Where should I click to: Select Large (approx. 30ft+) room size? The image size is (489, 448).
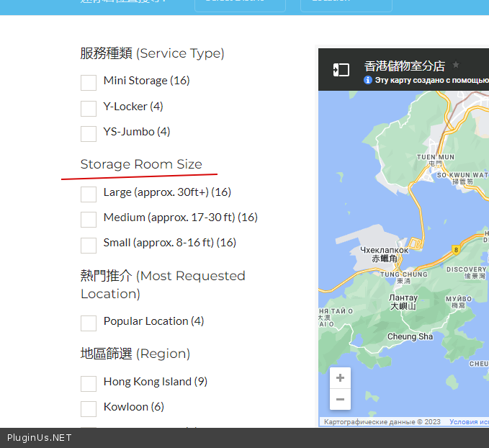(x=89, y=194)
